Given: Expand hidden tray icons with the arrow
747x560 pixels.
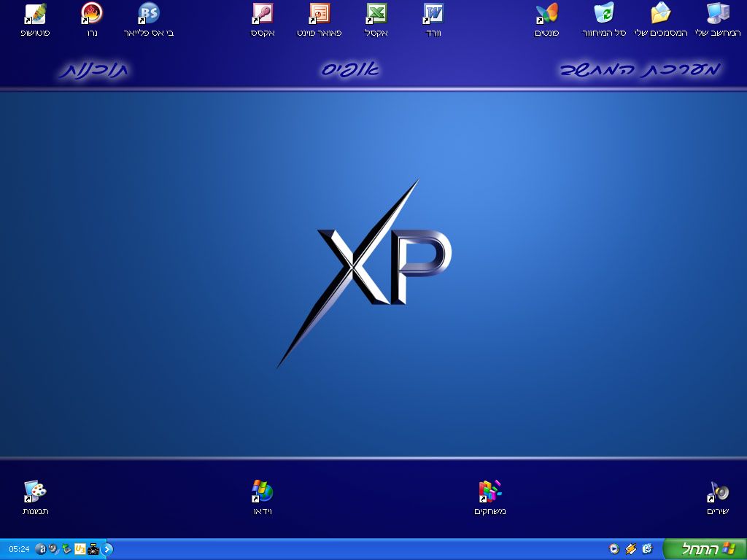Looking at the screenshot, I should pyautogui.click(x=107, y=549).
